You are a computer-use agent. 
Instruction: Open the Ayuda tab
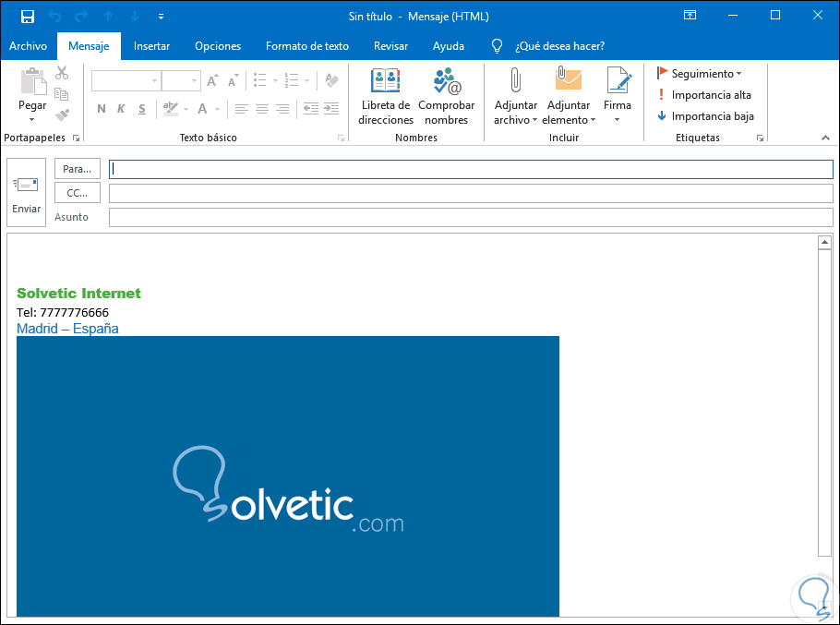pyautogui.click(x=449, y=46)
